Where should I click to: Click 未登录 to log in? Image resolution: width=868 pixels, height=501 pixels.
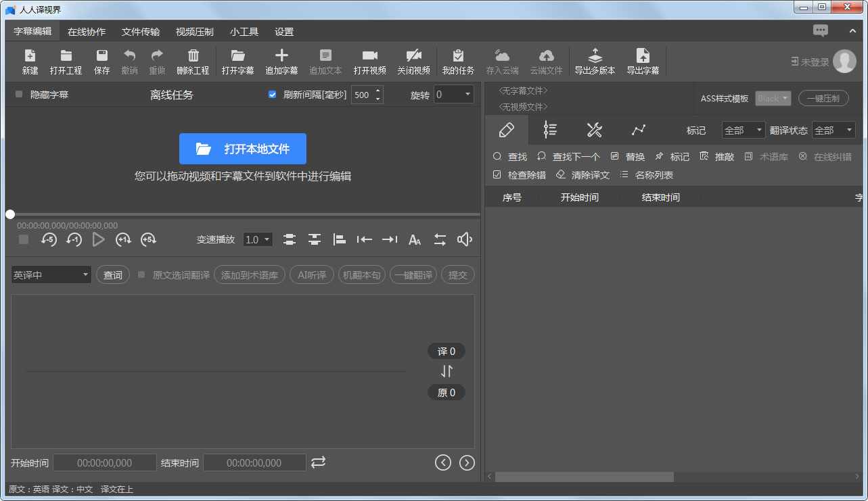click(810, 62)
